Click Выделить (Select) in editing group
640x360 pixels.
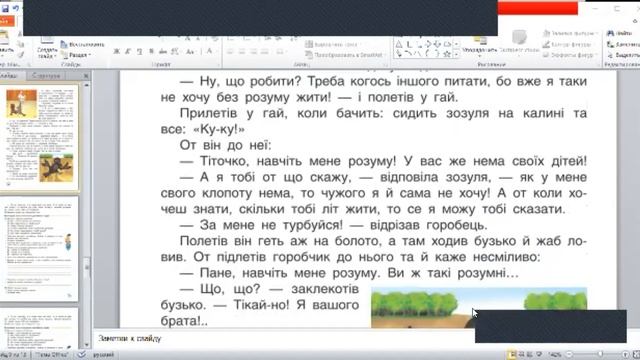pyautogui.click(x=623, y=55)
